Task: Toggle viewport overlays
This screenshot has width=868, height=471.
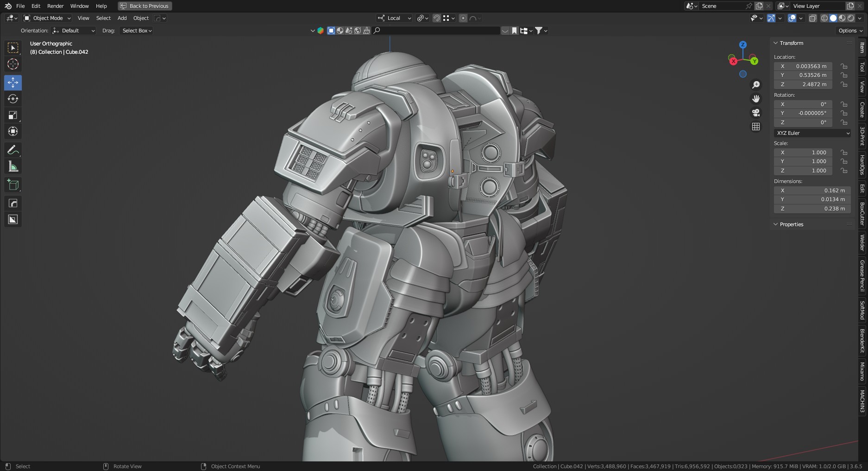Action: [792, 18]
